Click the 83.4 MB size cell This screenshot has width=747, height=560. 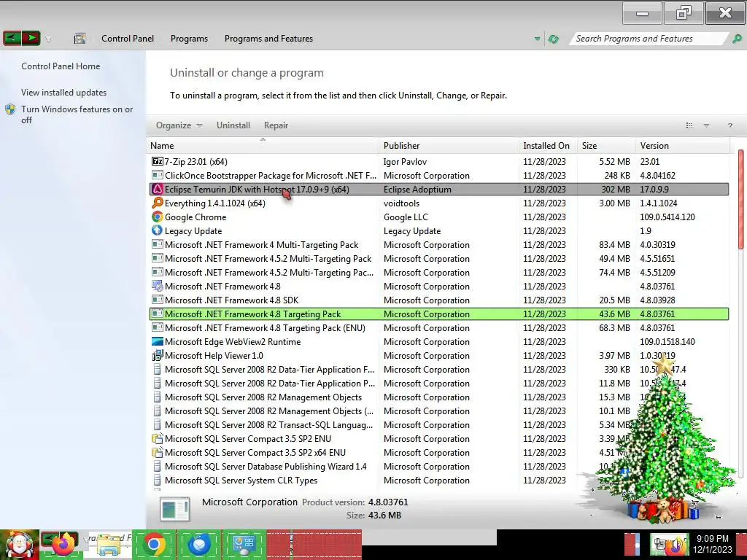614,245
